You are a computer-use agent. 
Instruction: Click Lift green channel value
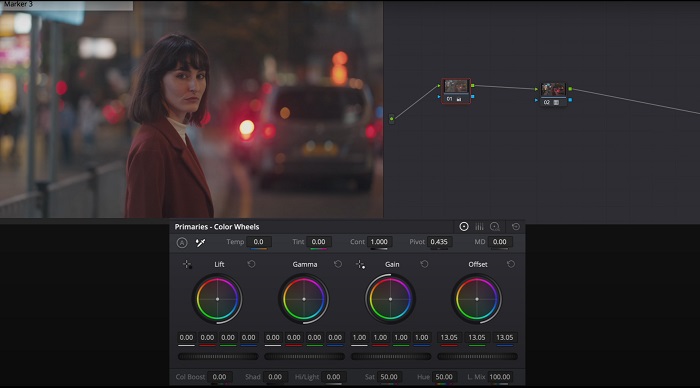(228, 338)
